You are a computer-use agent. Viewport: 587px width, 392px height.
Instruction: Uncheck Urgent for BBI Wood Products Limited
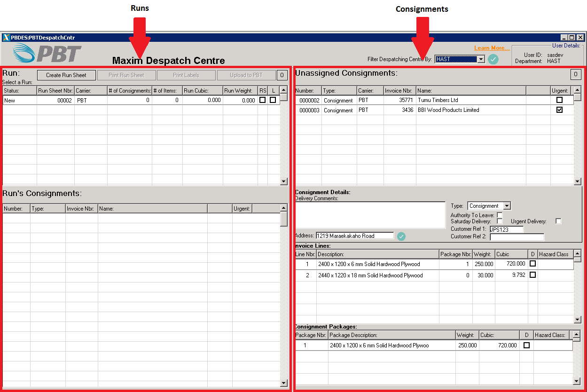559,110
